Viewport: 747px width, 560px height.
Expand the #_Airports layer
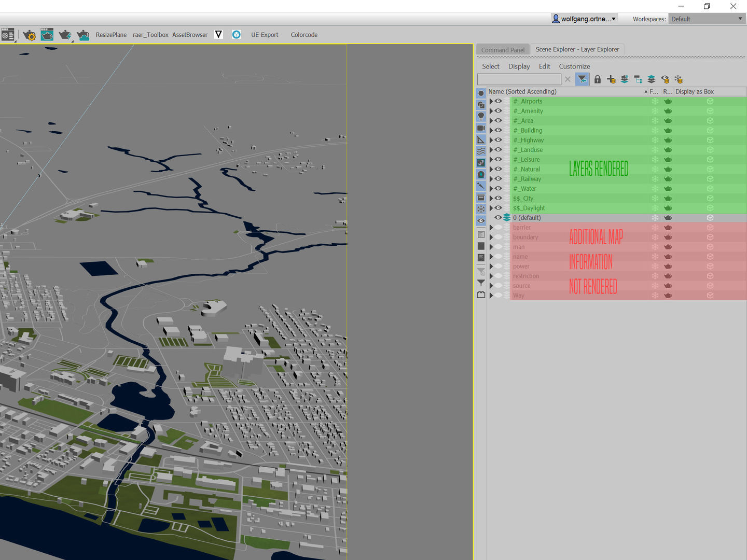491,101
